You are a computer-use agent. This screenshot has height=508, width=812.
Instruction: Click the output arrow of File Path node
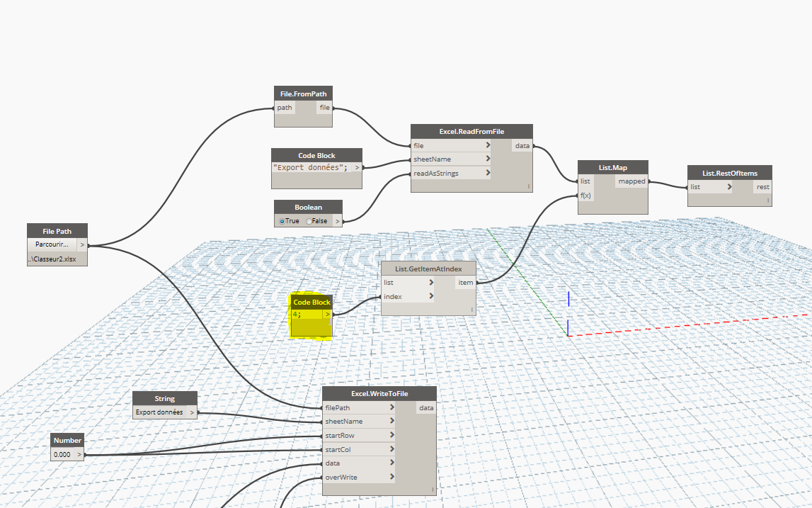82,244
